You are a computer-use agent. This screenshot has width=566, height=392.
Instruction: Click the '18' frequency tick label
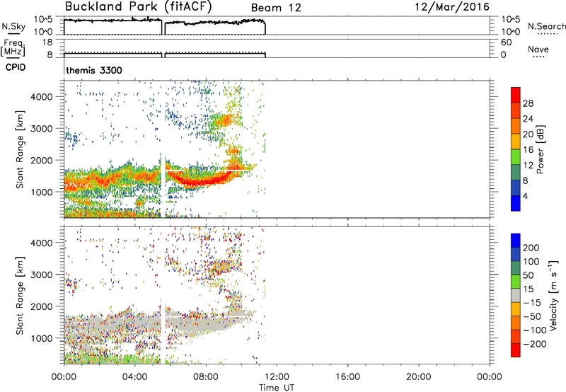[47, 42]
